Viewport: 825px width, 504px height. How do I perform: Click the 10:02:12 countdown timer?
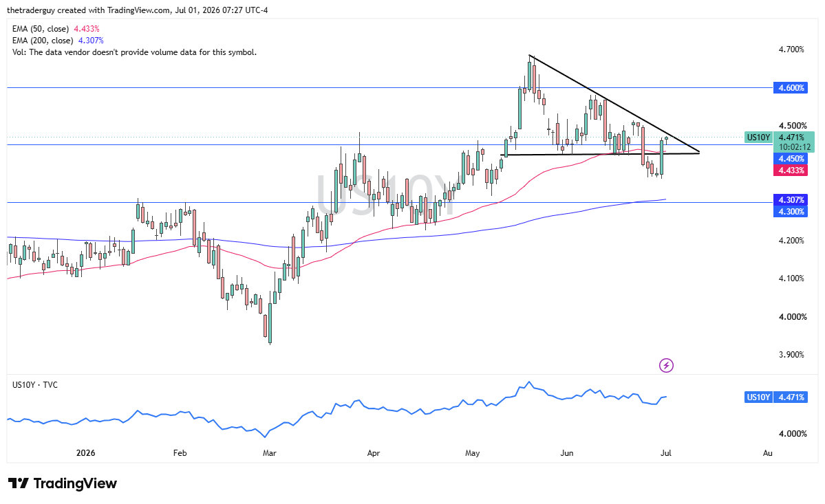(794, 147)
